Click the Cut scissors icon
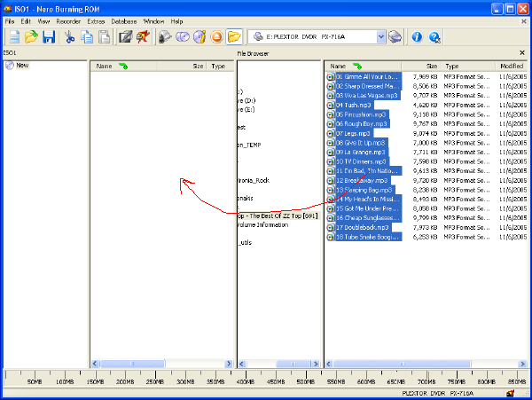Screen dimensions: 532x400 [70, 37]
